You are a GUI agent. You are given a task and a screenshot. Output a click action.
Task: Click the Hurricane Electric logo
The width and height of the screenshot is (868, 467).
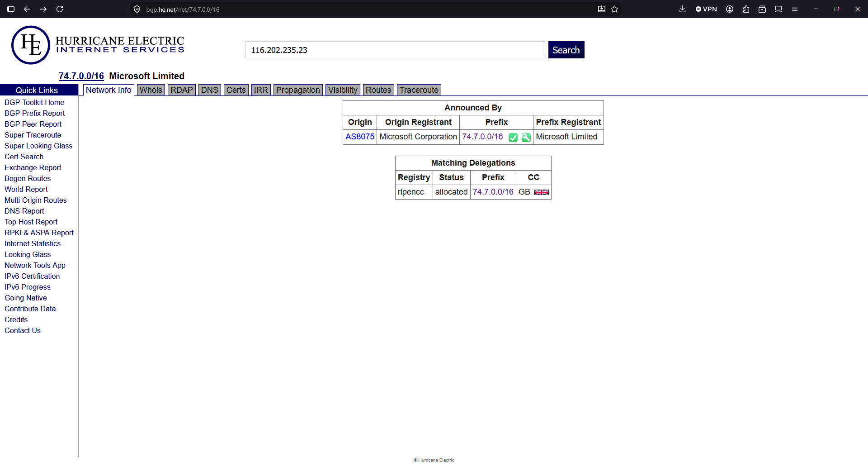click(98, 45)
